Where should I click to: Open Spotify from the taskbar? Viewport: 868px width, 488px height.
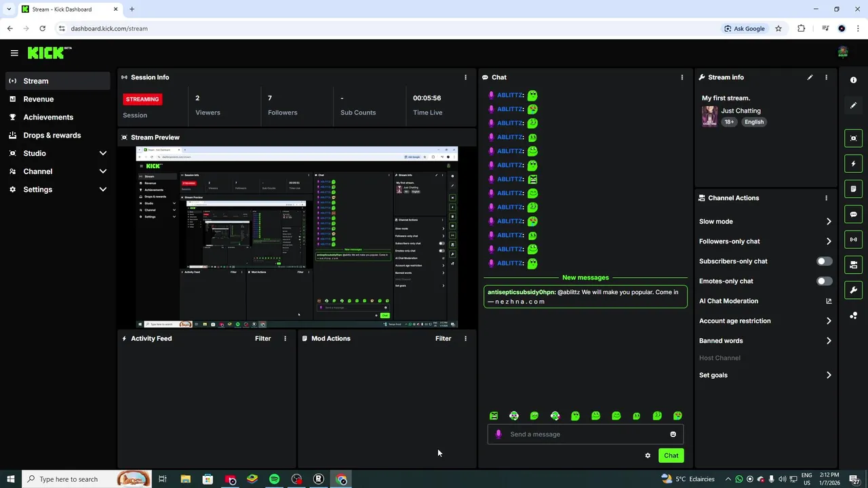tap(274, 479)
